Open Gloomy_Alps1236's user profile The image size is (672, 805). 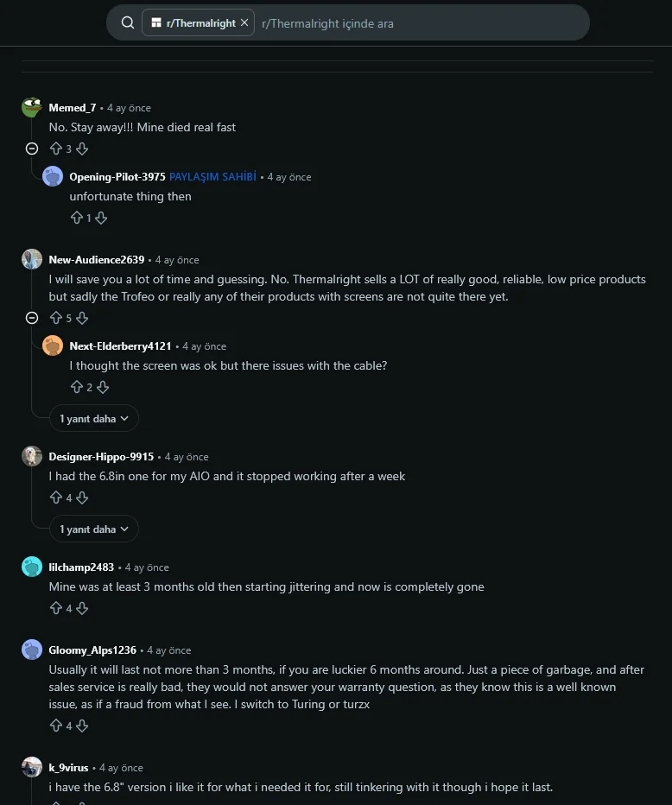92,650
